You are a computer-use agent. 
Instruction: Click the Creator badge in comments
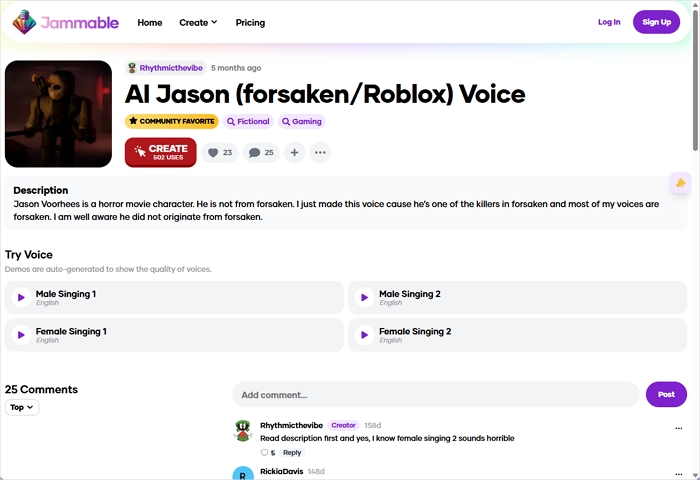(343, 426)
